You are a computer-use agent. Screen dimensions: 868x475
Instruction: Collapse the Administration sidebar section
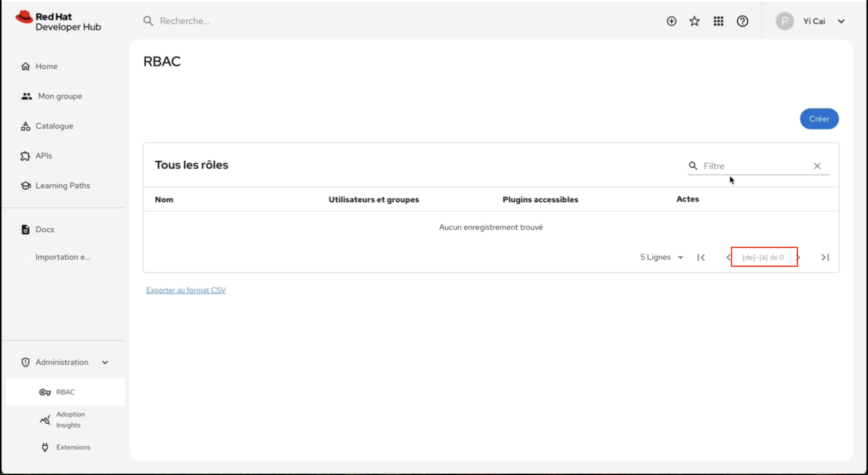point(105,363)
